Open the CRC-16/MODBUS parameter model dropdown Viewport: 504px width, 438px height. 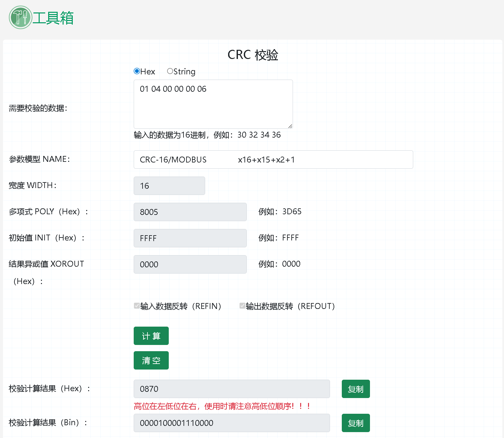point(274,160)
